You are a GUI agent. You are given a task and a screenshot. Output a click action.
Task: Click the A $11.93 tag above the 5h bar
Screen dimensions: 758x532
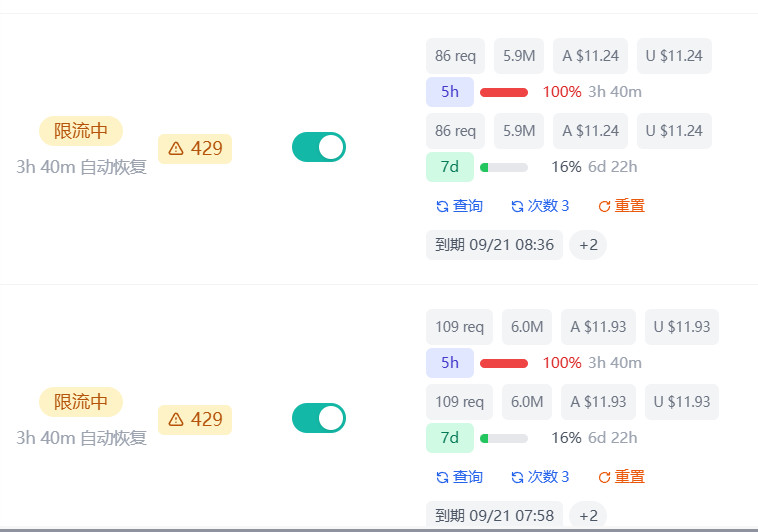598,327
